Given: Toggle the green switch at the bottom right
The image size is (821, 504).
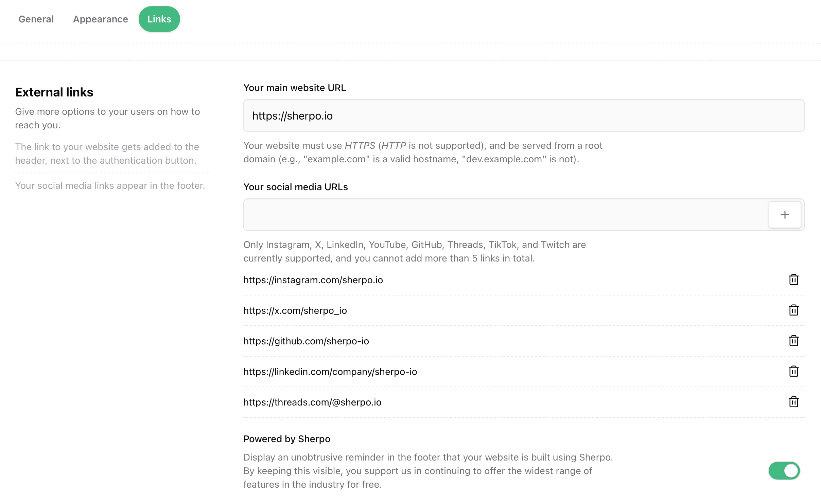Looking at the screenshot, I should point(784,471).
